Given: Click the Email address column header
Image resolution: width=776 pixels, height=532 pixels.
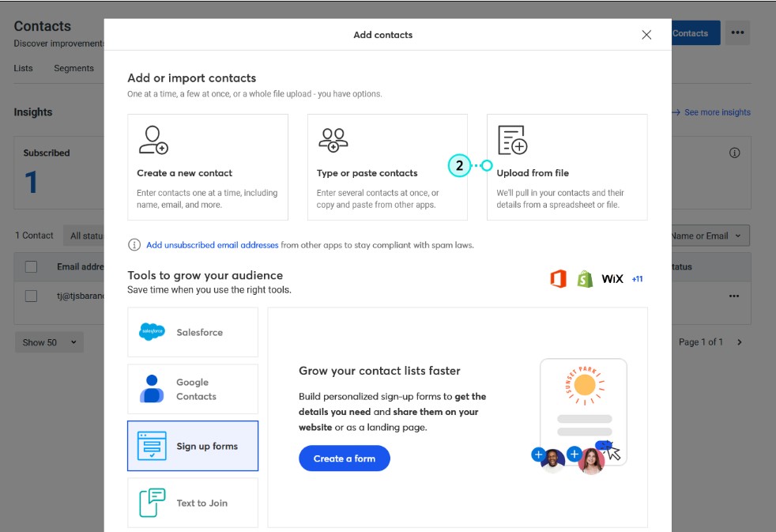Looking at the screenshot, I should [x=80, y=266].
